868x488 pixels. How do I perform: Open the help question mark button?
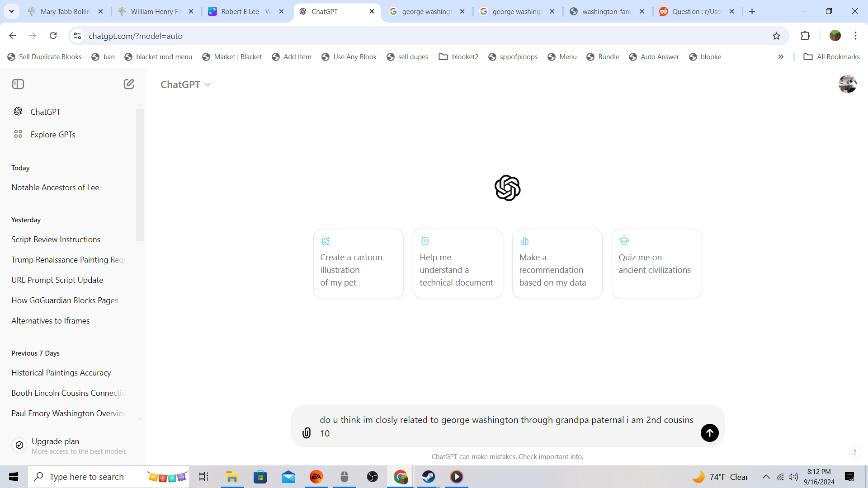pyautogui.click(x=854, y=452)
